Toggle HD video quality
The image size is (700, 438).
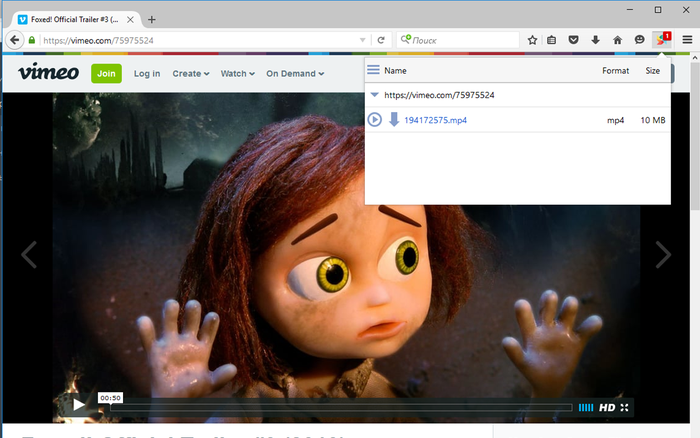[607, 407]
